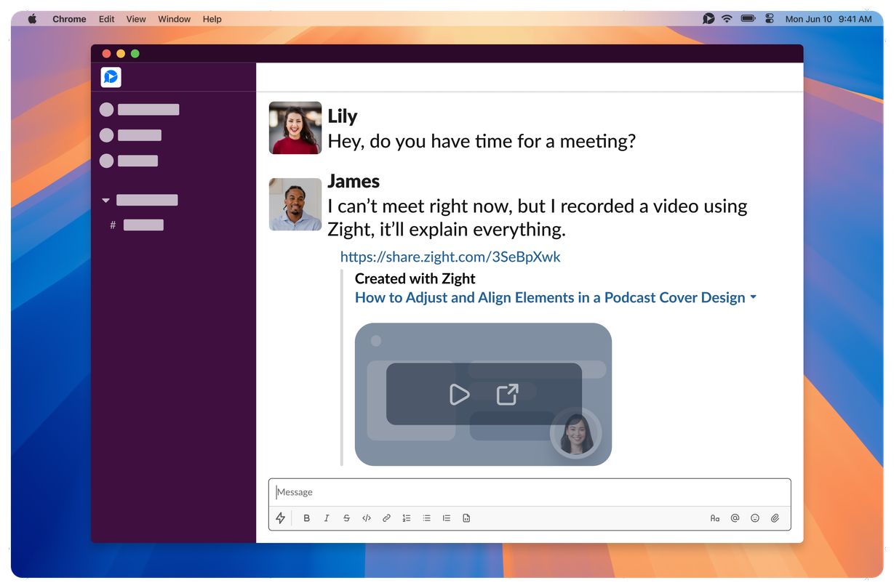Screen dimensions: 894x588
Task: Toggle italic formatting
Action: (327, 518)
